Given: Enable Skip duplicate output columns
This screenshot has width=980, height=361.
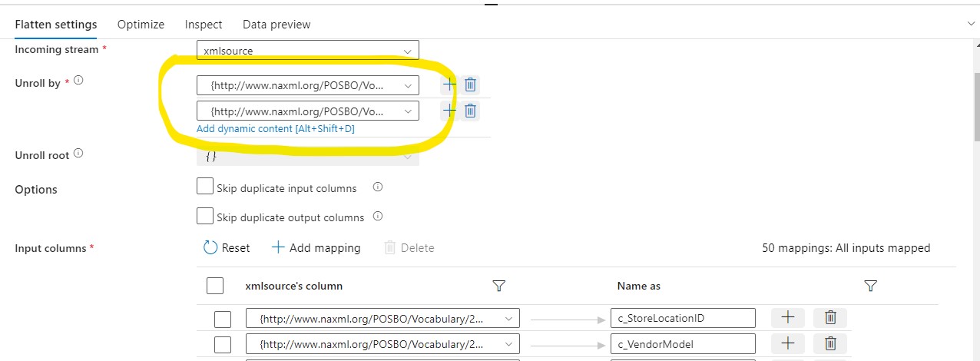Looking at the screenshot, I should [205, 216].
